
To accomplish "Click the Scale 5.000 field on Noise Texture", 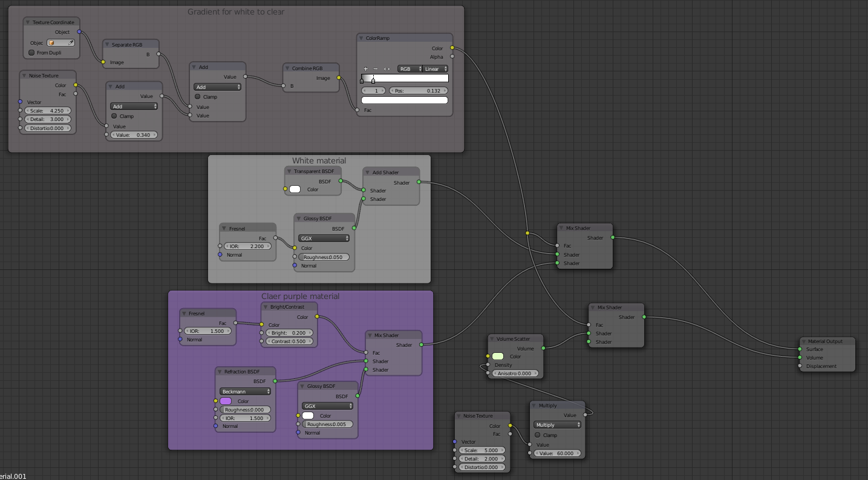I will click(x=481, y=450).
